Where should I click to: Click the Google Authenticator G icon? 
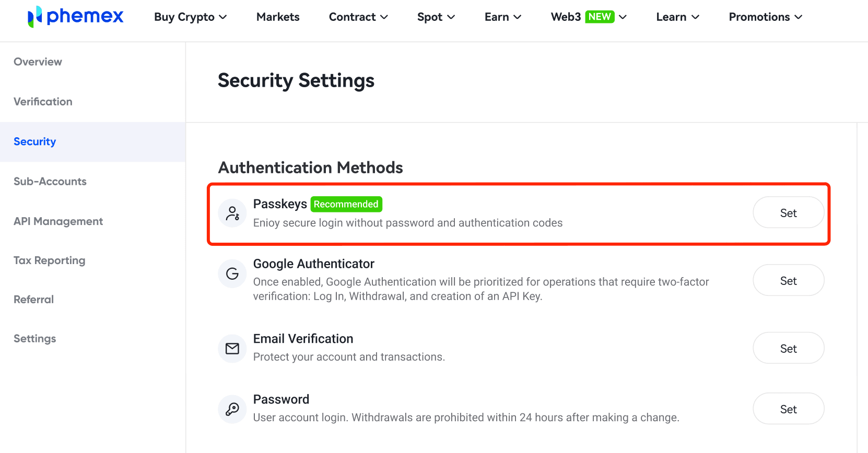pos(232,273)
